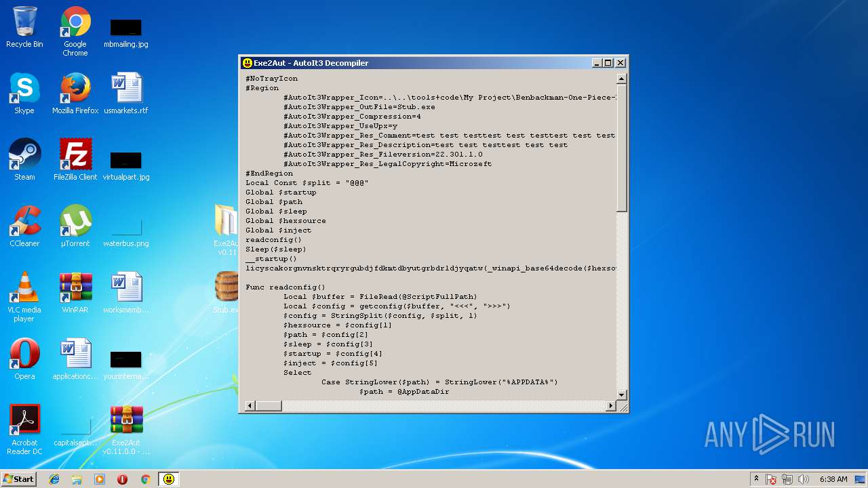Open network tray icon

(x=787, y=479)
